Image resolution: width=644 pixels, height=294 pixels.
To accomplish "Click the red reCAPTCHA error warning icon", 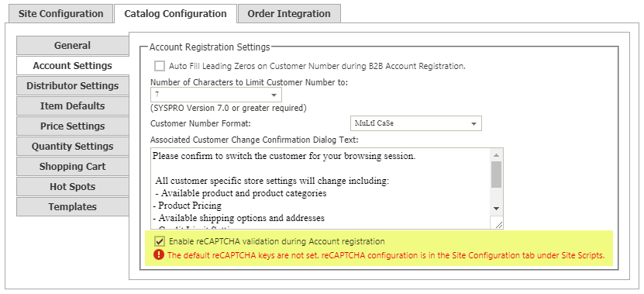I will click(159, 255).
